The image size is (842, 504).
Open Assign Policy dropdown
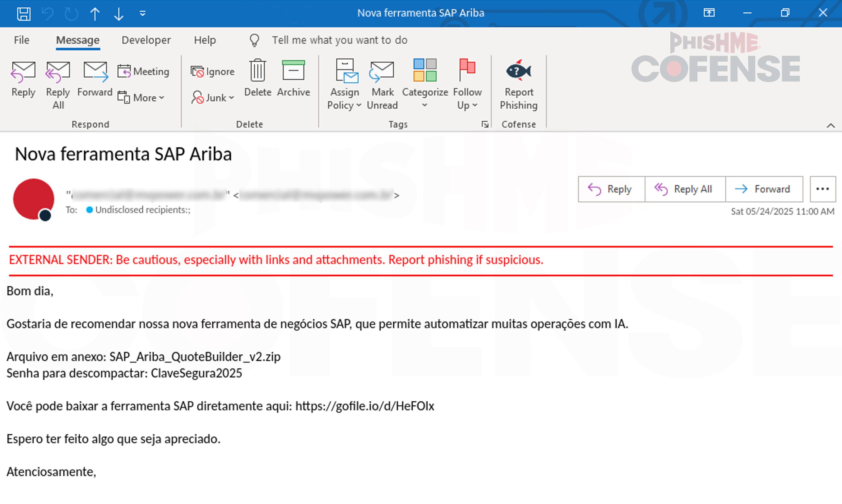[344, 85]
